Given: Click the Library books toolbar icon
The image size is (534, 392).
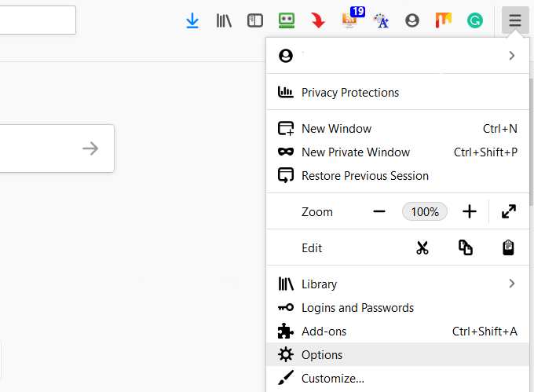Looking at the screenshot, I should tap(224, 20).
